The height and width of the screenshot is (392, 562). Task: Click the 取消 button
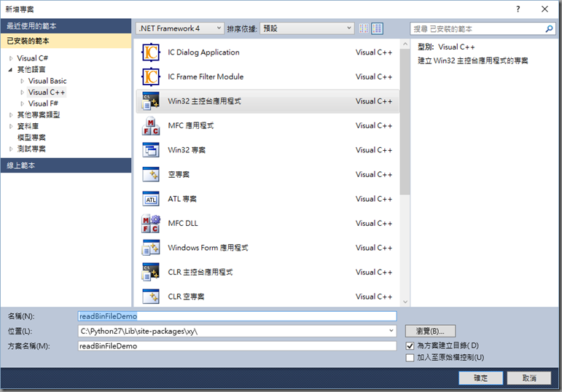(x=529, y=378)
